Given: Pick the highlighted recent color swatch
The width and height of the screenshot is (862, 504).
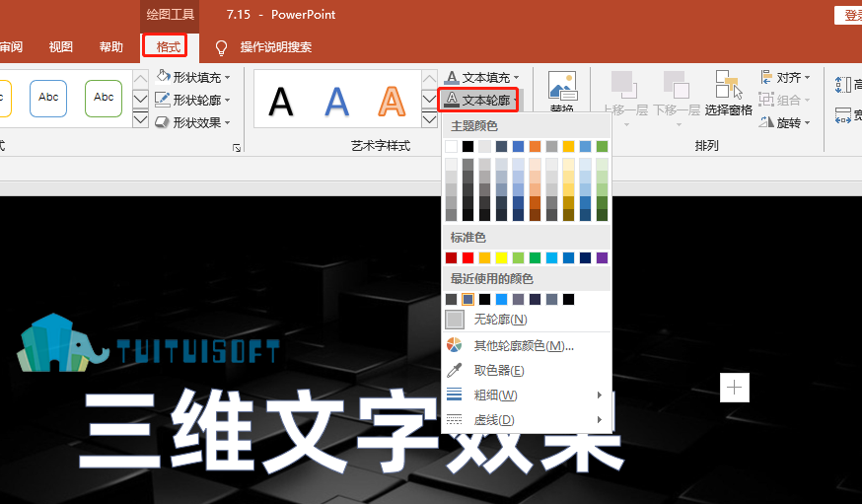Looking at the screenshot, I should [x=467, y=299].
